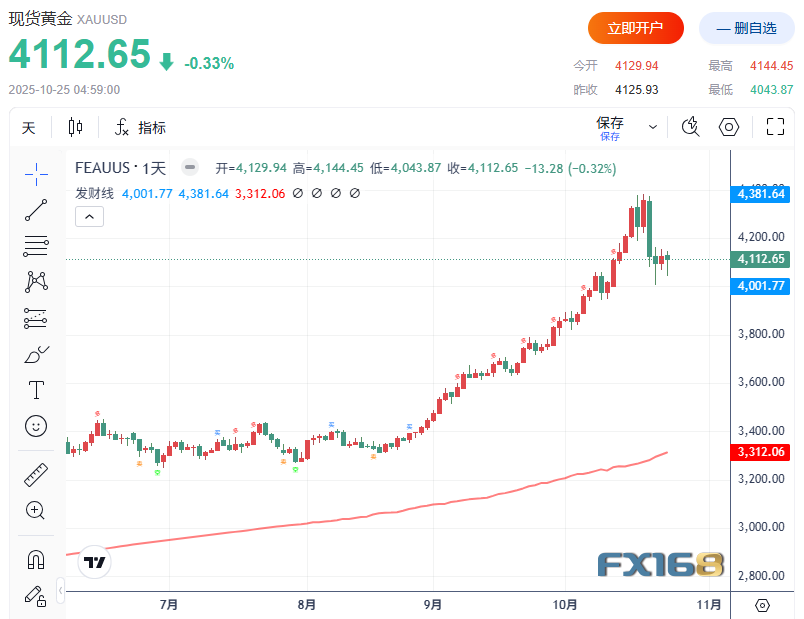This screenshot has width=804, height=619.
Task: Select the ruler measure tool
Action: (36, 474)
